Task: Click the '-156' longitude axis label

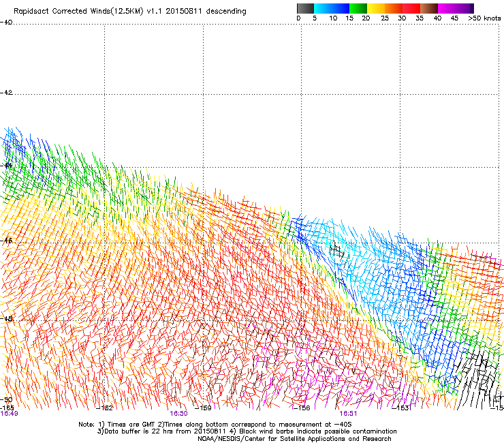Action: [x=302, y=408]
